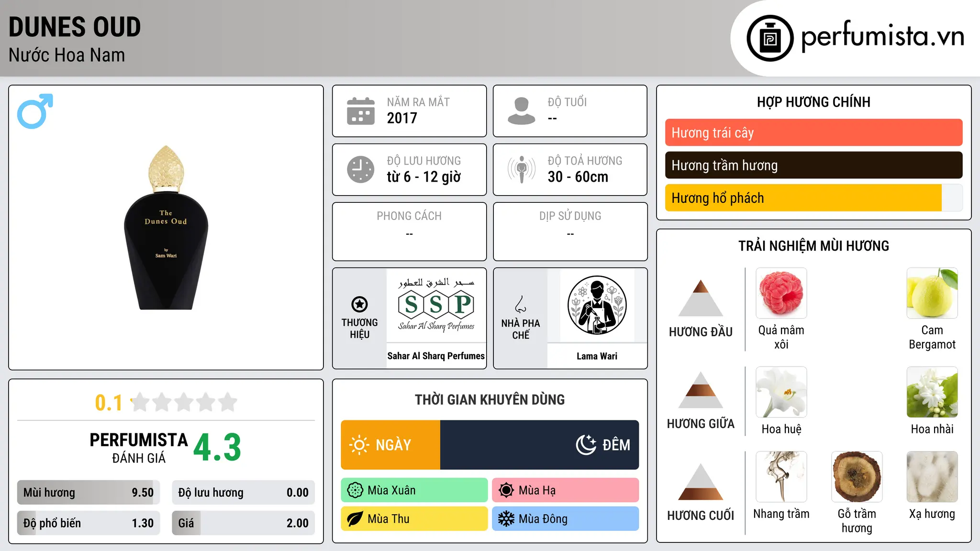Click the perfumista.vn perfume bottle logo icon
This screenshot has width=980, height=551.
pyautogui.click(x=770, y=38)
